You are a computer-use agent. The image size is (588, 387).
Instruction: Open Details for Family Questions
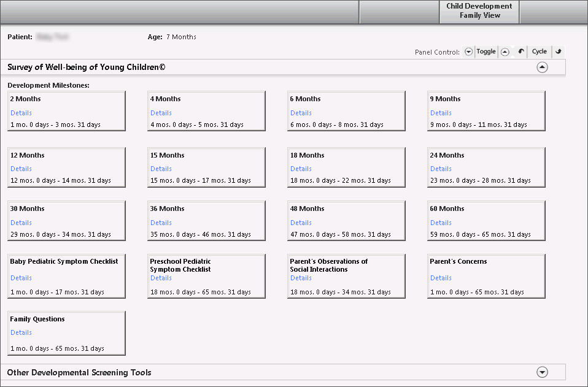coord(21,332)
